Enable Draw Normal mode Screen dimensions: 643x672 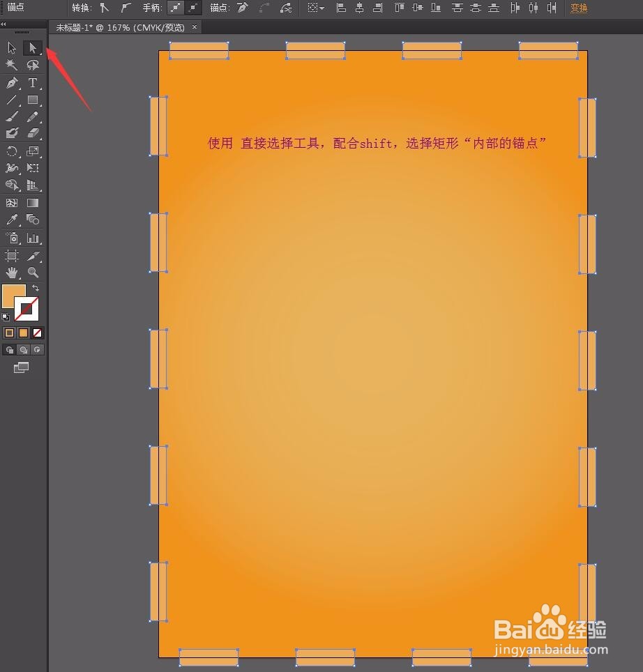coord(10,350)
